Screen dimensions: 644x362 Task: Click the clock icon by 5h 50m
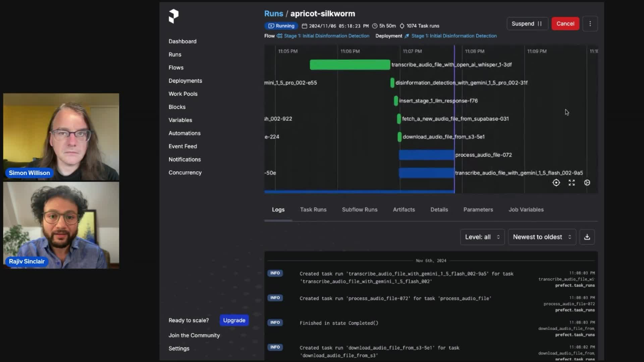coord(375,26)
